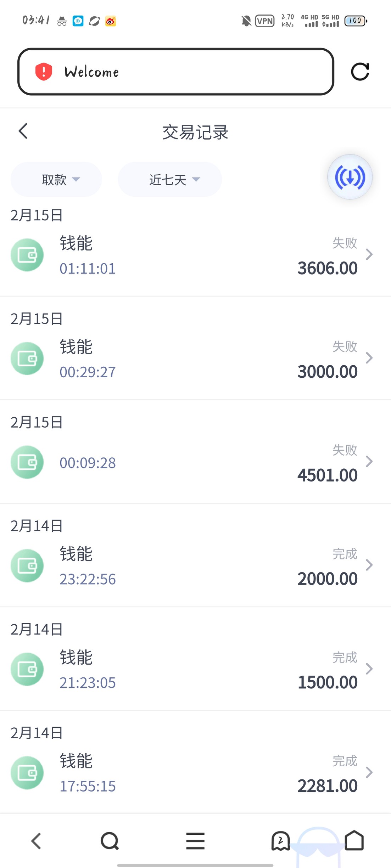Expand the 3000.00 failed transaction details
Screen dimensions: 391x868
pyautogui.click(x=369, y=358)
